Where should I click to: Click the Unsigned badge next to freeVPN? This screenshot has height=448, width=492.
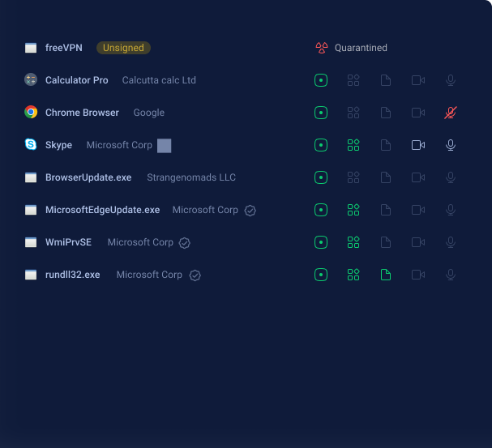click(123, 48)
